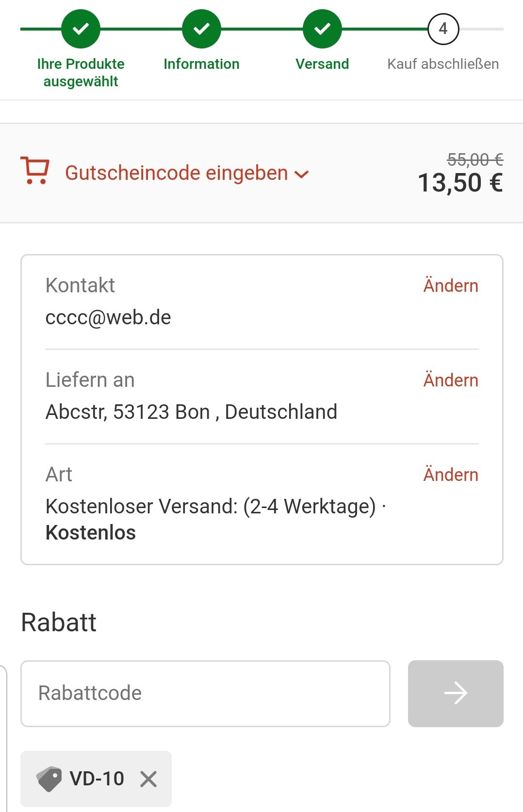Change the shipping Art via Ändern
The image size is (523, 812).
tap(451, 475)
